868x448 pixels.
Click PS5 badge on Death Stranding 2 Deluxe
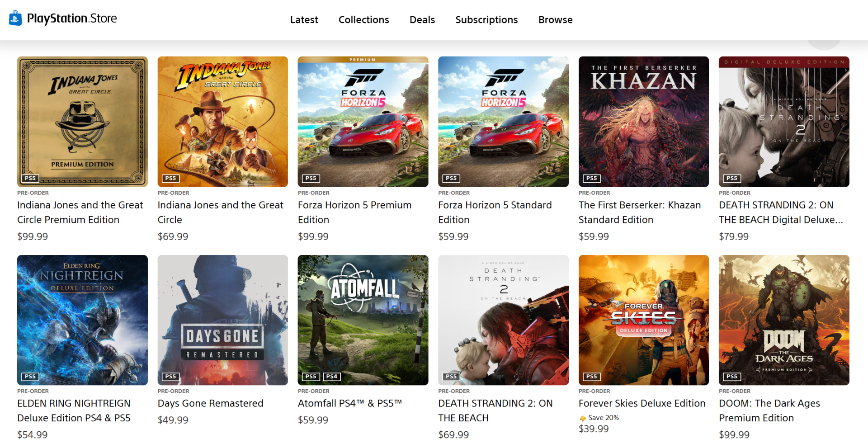tap(732, 178)
